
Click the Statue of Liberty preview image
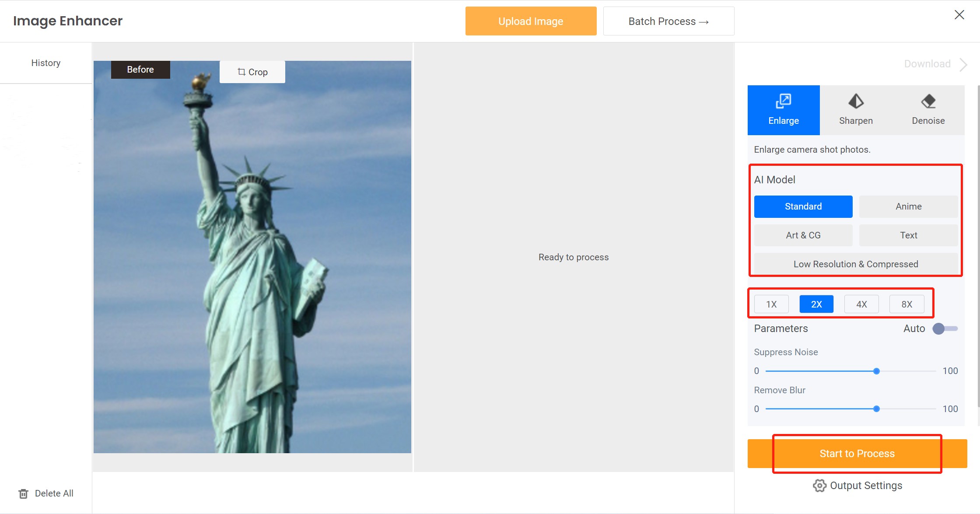[x=252, y=257]
